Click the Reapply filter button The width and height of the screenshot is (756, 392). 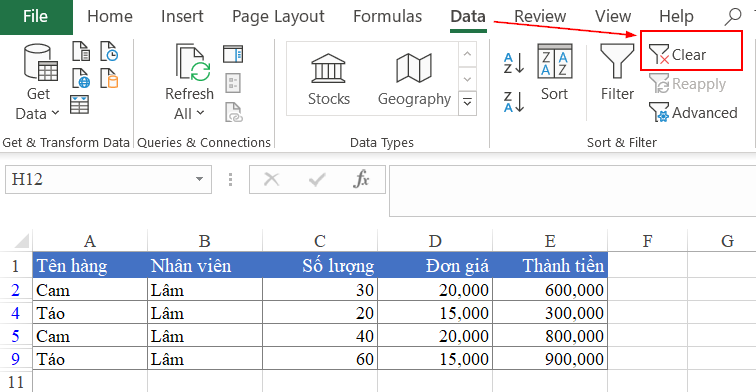coord(687,84)
